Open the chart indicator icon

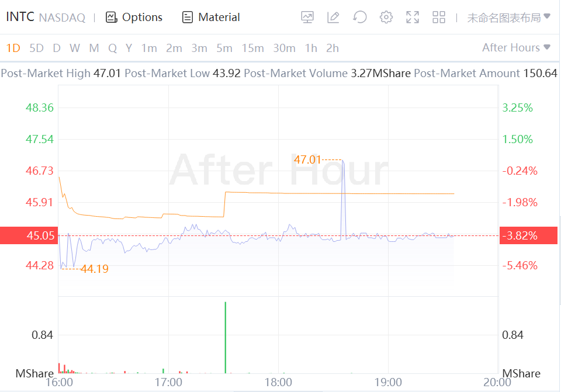[x=307, y=18]
